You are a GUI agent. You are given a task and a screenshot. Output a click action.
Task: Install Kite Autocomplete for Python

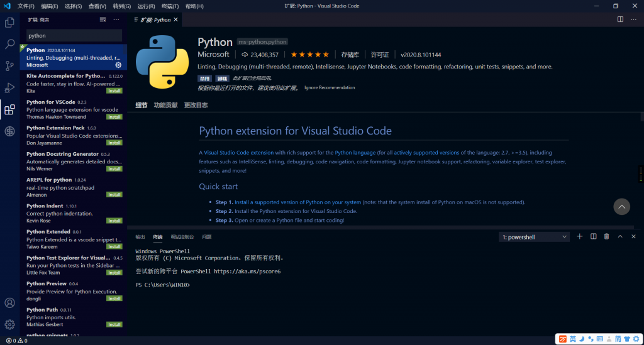[114, 90]
